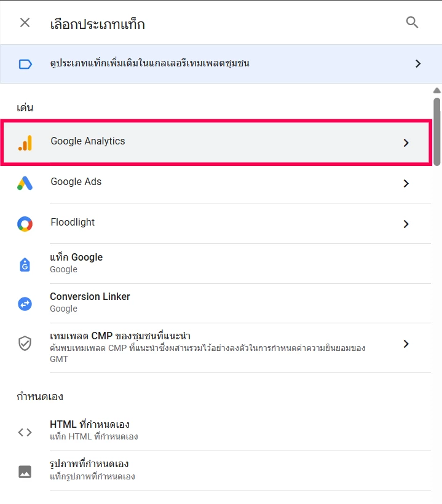Expand the CMP templates chevron arrow
The image size is (442, 504).
coord(406,344)
